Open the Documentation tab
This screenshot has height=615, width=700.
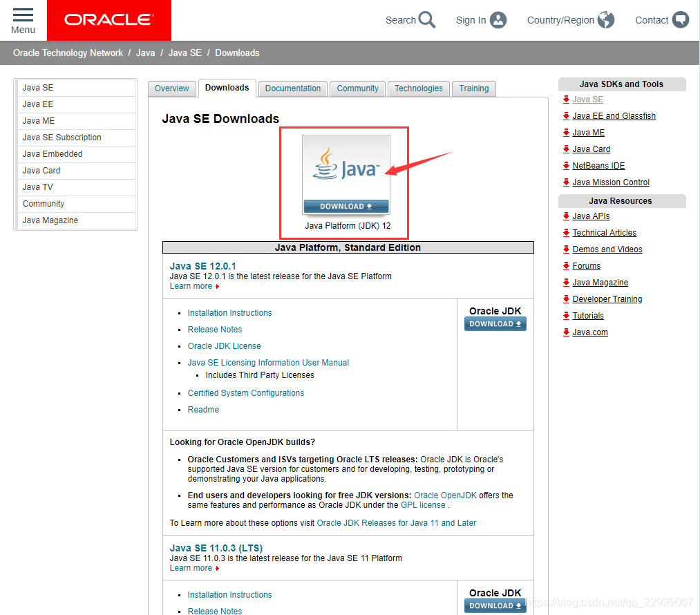(293, 88)
